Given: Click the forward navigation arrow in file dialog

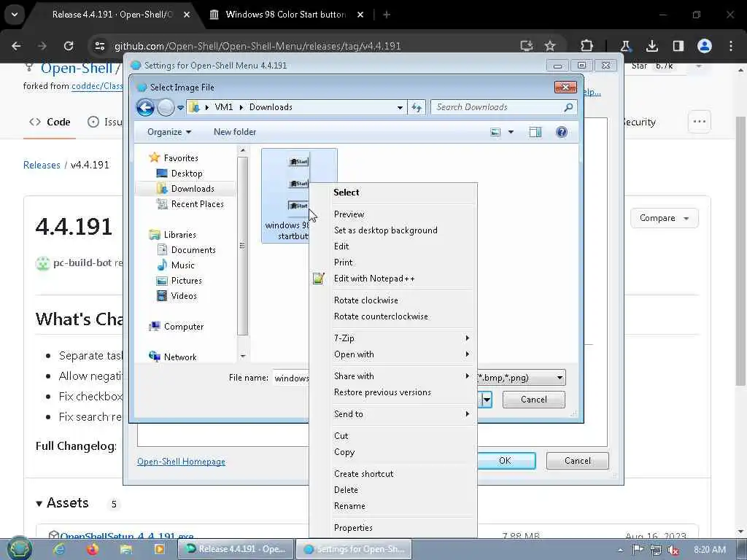Looking at the screenshot, I should [166, 108].
